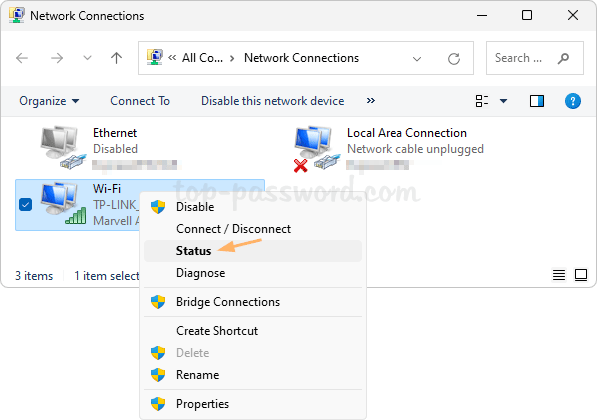
Task: Click the Forward navigation arrow
Action: point(57,58)
